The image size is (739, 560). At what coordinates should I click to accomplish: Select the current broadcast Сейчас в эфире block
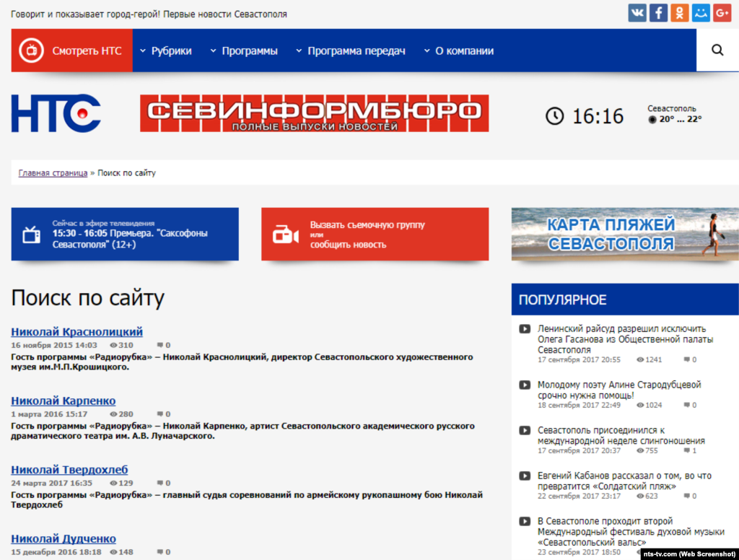(124, 235)
